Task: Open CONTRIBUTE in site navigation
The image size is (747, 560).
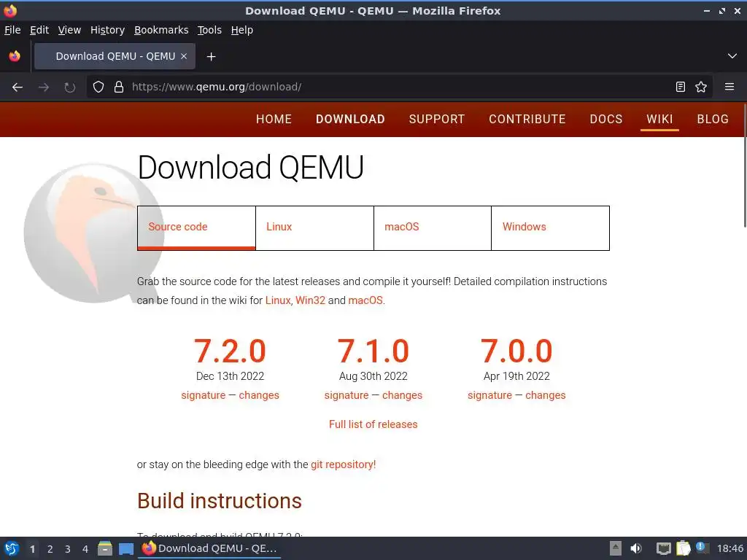Action: (527, 119)
